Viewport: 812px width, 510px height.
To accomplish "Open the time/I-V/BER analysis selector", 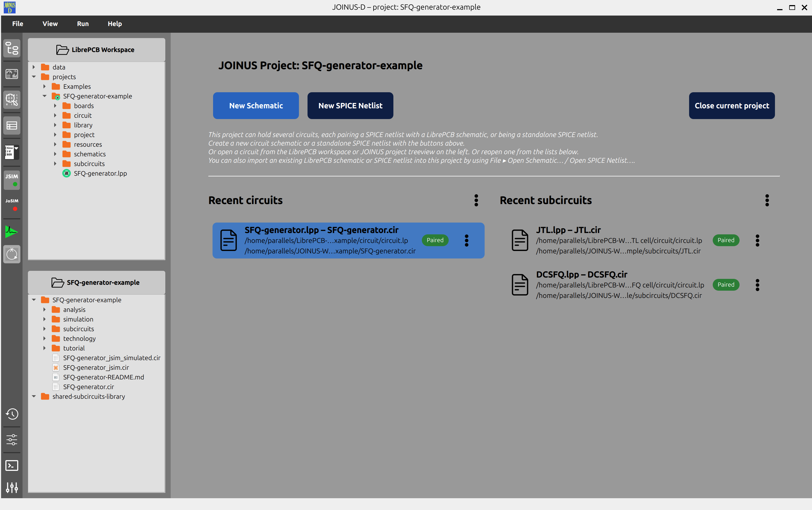I will coord(12,152).
